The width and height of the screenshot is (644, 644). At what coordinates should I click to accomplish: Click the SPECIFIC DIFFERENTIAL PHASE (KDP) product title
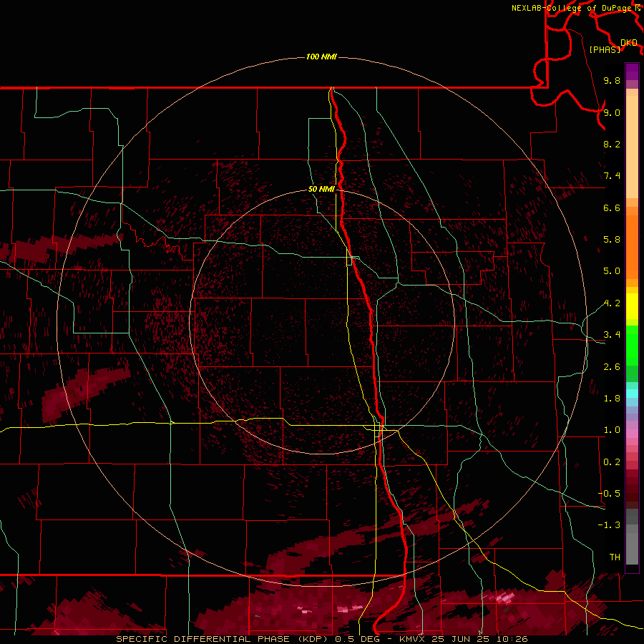pos(222,639)
